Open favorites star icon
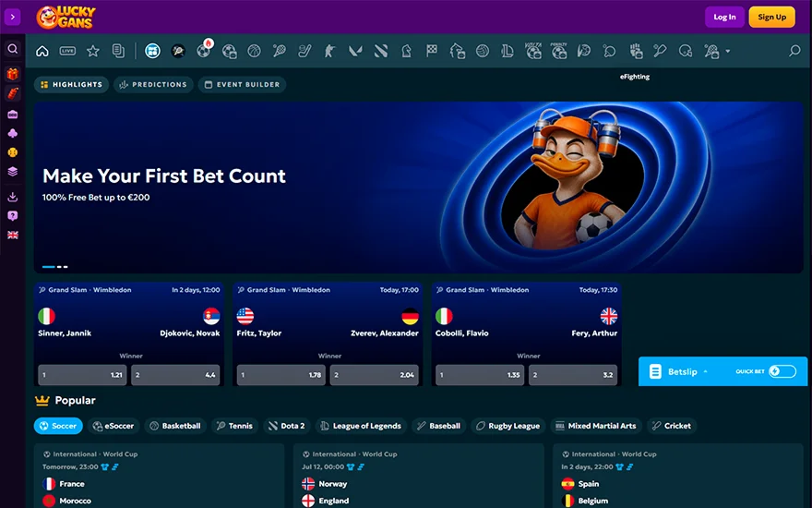Image resolution: width=812 pixels, height=508 pixels. (x=93, y=51)
